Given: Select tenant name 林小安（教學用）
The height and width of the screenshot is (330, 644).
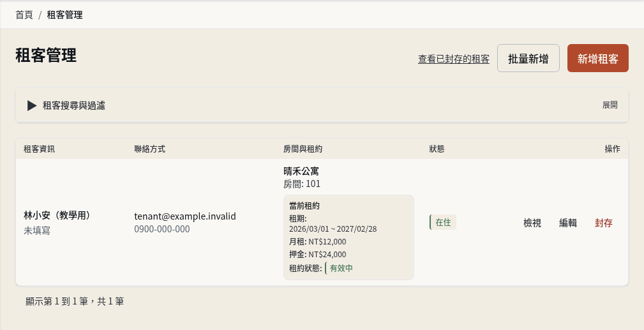Looking at the screenshot, I should (x=58, y=215).
